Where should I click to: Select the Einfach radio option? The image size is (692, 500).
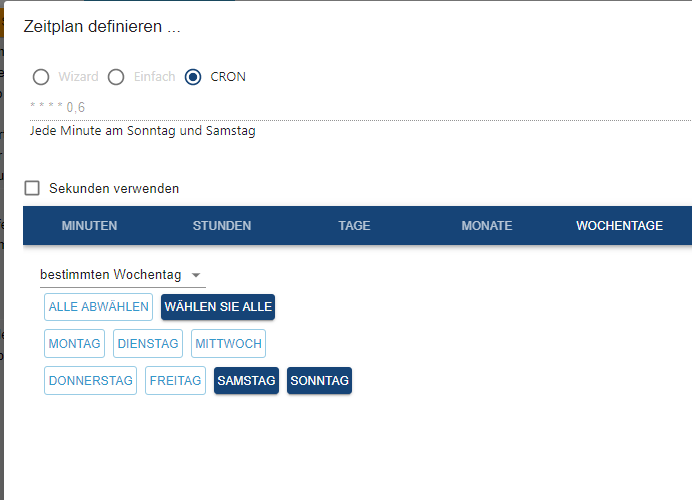coord(116,77)
